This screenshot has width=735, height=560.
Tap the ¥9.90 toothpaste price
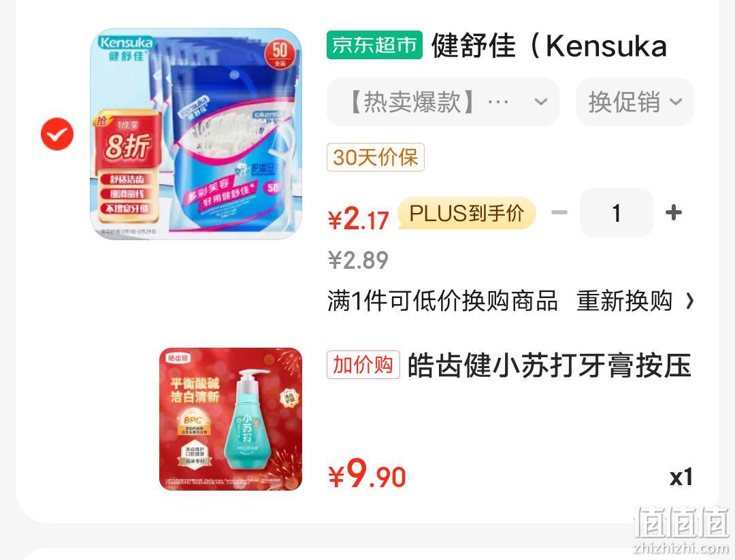click(367, 474)
